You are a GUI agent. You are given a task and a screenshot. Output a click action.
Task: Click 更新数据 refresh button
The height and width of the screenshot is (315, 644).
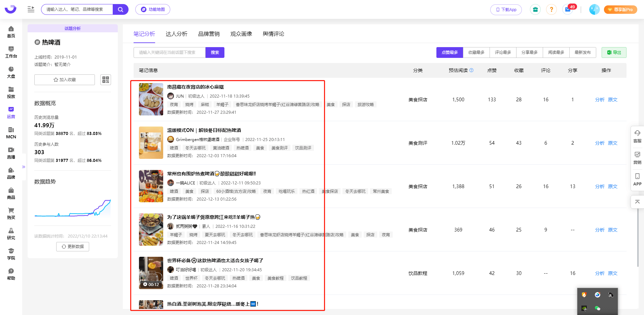point(73,247)
